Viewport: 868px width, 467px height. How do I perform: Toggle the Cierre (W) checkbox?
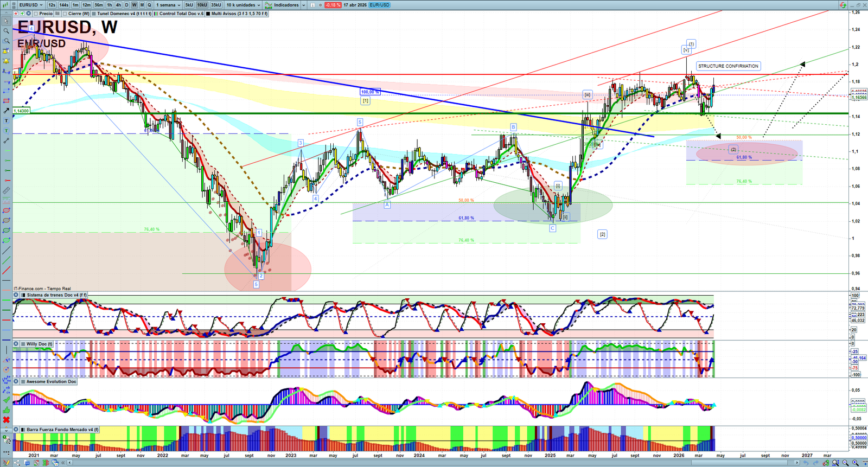(x=65, y=14)
